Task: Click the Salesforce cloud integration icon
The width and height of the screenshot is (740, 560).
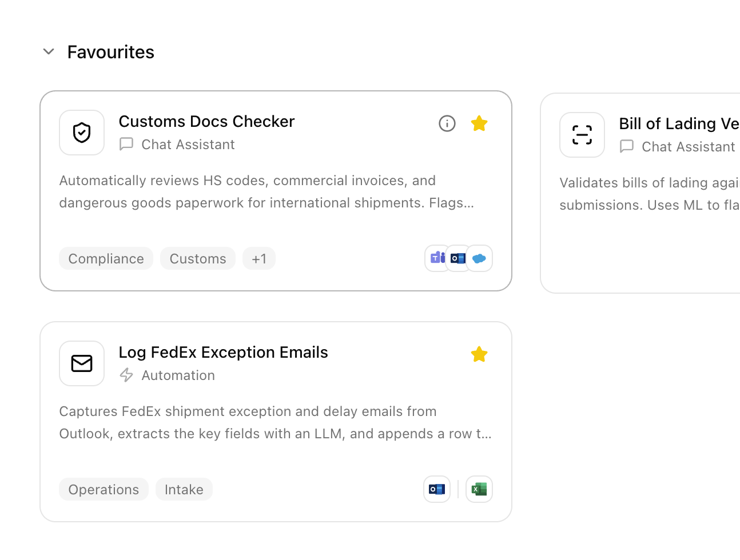Action: coord(479,258)
